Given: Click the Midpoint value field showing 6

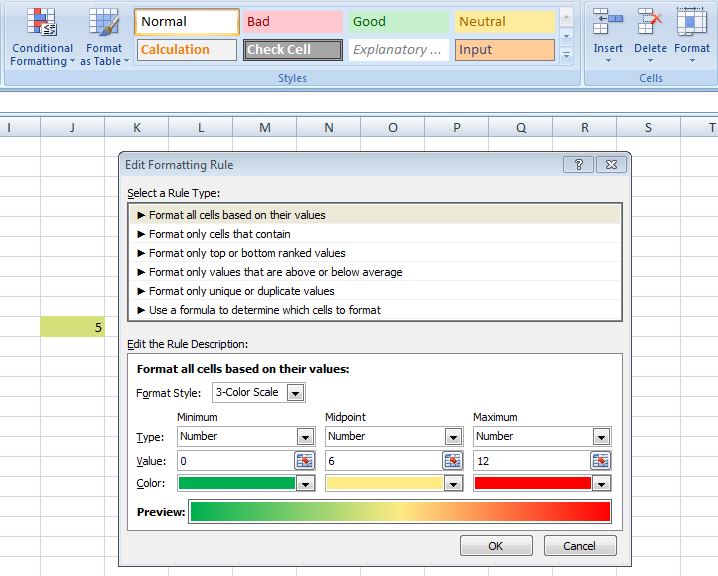Looking at the screenshot, I should coord(383,460).
